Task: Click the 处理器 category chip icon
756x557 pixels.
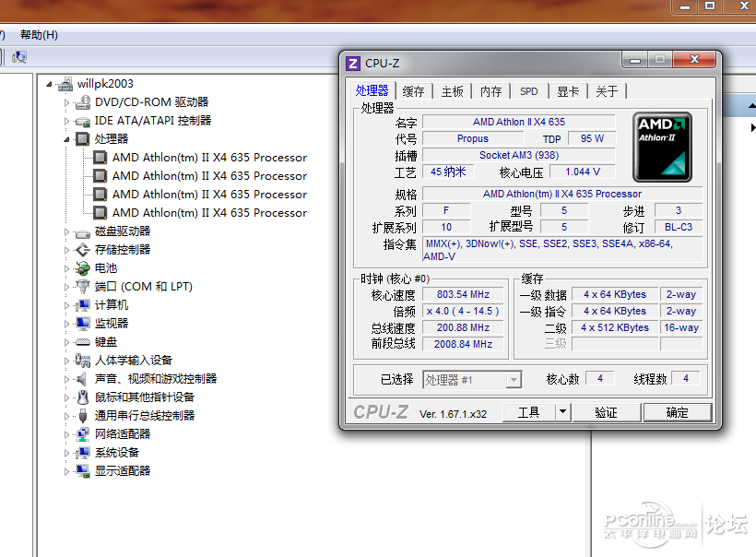Action: click(83, 139)
